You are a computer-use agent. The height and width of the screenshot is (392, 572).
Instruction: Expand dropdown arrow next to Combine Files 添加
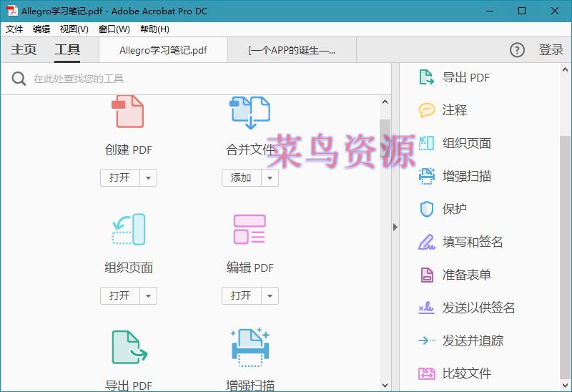(270, 178)
